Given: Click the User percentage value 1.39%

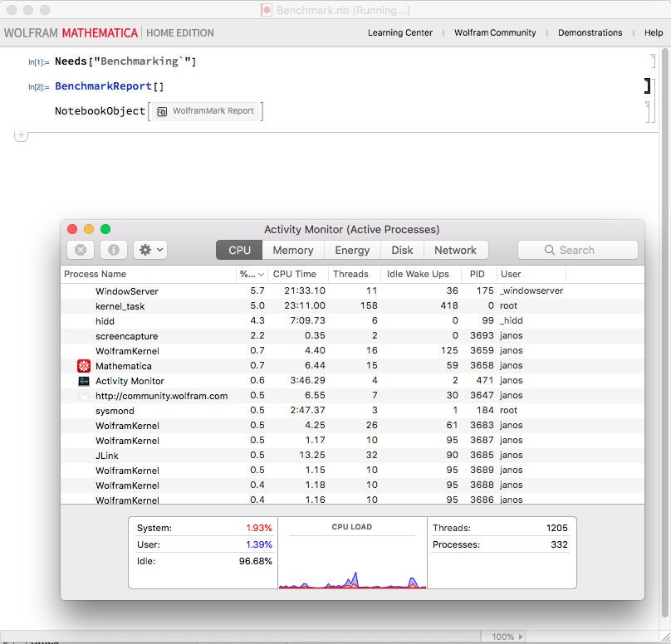Looking at the screenshot, I should [259, 544].
